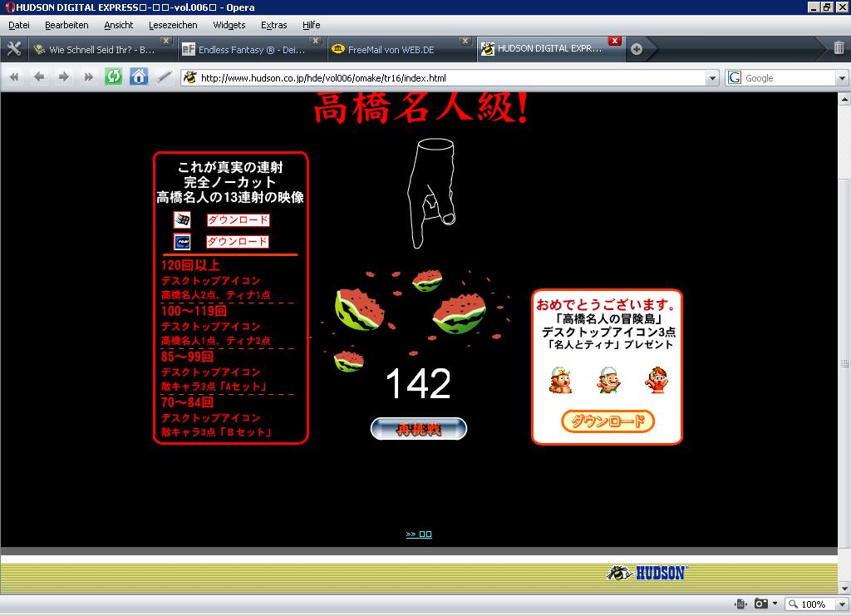Click the Google search engine icon
This screenshot has width=851, height=616.
pyautogui.click(x=735, y=77)
